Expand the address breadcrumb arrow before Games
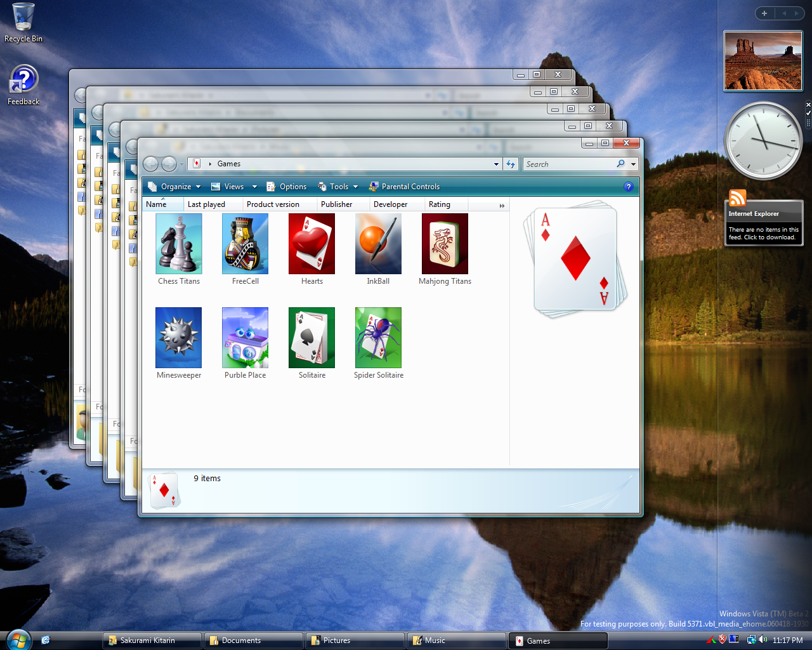Viewport: 812px width, 650px height. coord(210,164)
